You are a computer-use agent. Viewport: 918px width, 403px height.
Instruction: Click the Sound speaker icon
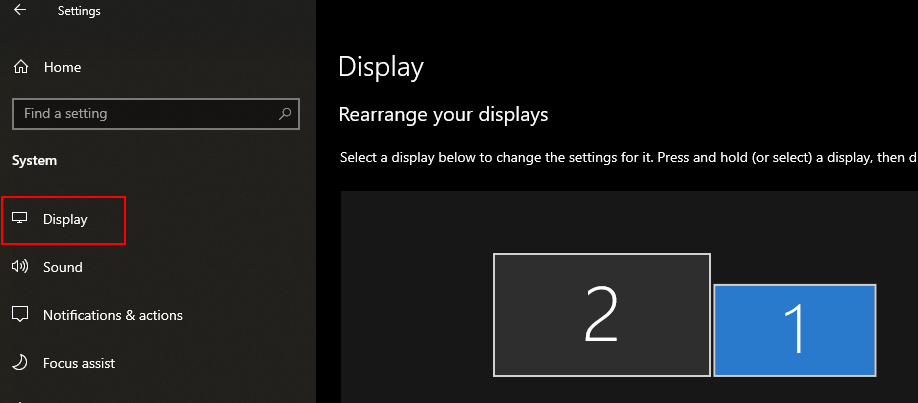tap(20, 267)
